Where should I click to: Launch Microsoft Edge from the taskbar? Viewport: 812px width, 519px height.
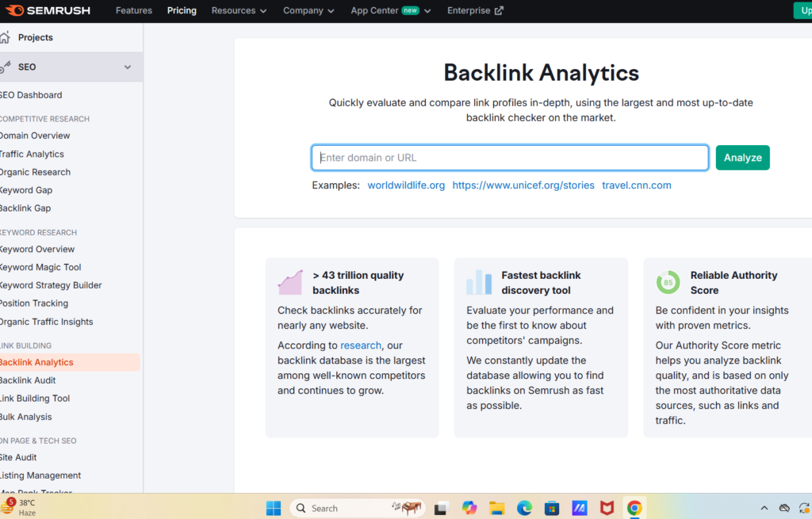[524, 508]
